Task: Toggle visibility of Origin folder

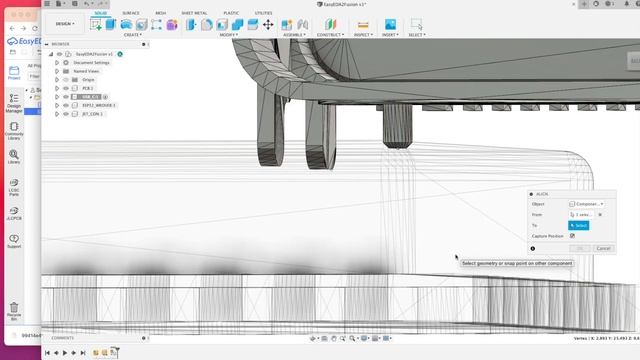Action: click(x=66, y=80)
